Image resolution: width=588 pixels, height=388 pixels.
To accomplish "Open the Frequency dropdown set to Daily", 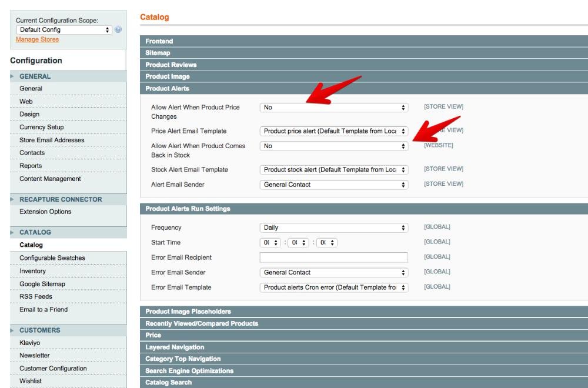I will point(333,228).
